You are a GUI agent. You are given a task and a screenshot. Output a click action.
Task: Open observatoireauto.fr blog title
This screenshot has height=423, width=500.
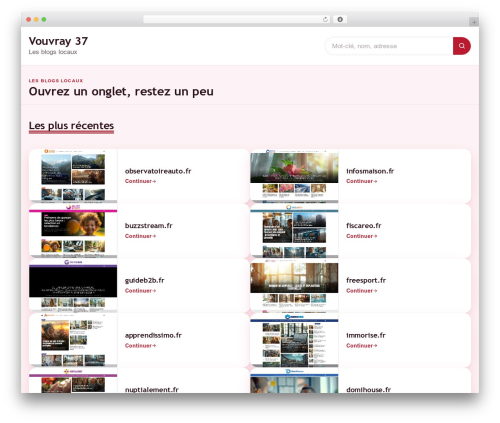(x=158, y=171)
